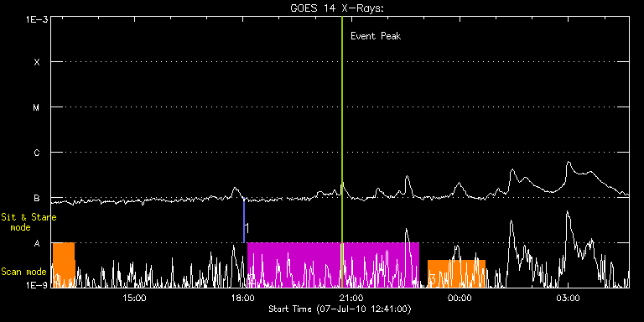
Task: Click the 00:00 time tick label
Action: click(460, 299)
